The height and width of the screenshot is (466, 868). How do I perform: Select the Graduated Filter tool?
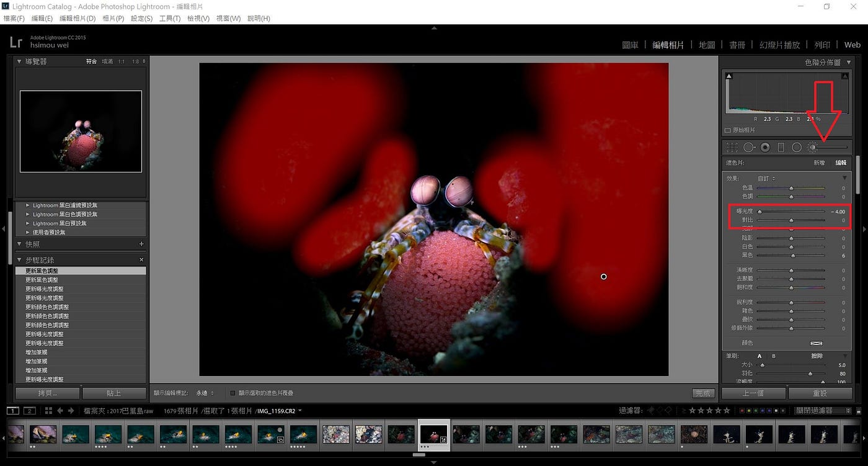[x=781, y=147]
